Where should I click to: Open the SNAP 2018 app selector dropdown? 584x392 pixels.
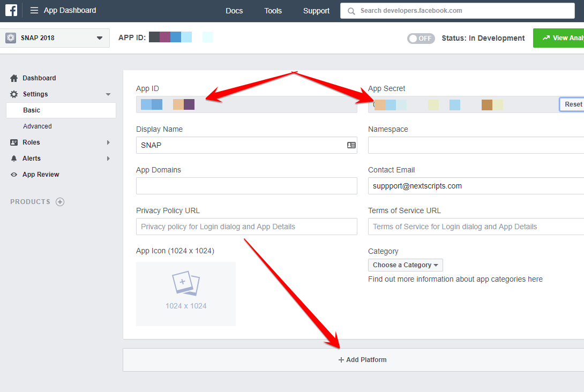click(x=55, y=38)
